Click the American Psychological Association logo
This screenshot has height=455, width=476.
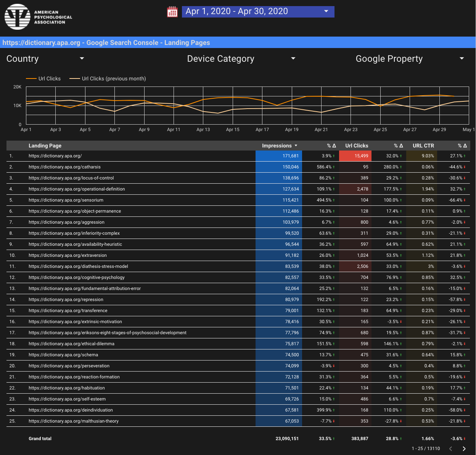38,17
